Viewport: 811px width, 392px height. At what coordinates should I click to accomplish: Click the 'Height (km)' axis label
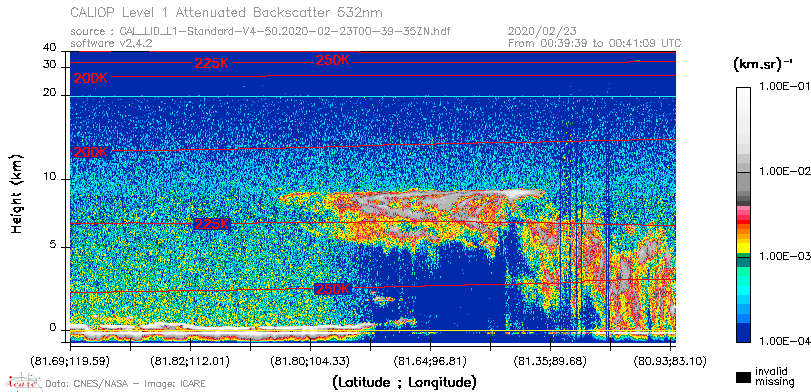click(x=17, y=193)
